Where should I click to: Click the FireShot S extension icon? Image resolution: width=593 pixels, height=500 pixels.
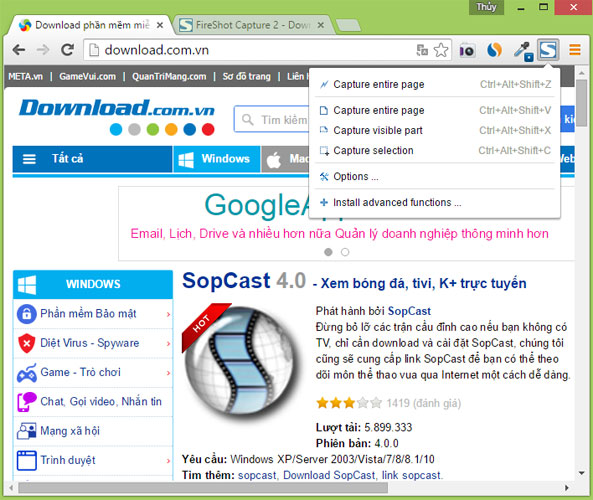tap(548, 50)
